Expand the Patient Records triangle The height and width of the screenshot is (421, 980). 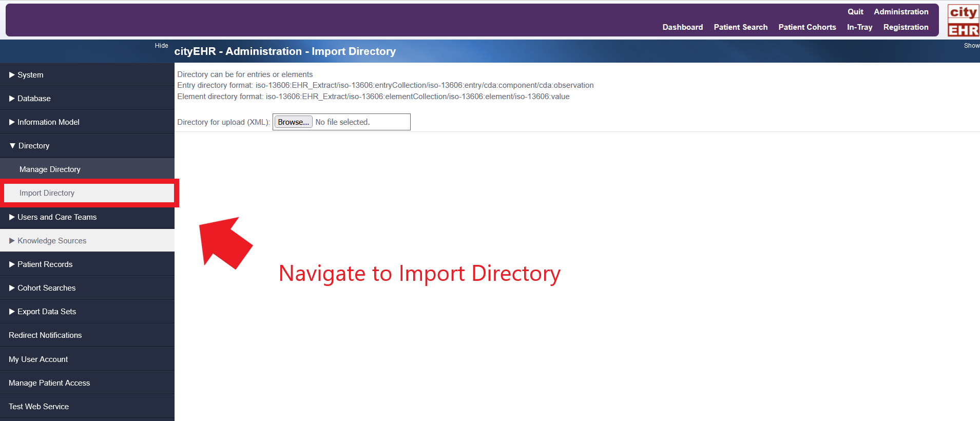tap(12, 264)
